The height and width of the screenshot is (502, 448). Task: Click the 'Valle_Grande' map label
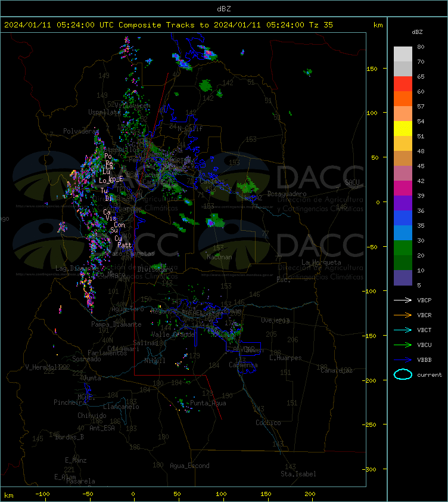tap(173, 334)
